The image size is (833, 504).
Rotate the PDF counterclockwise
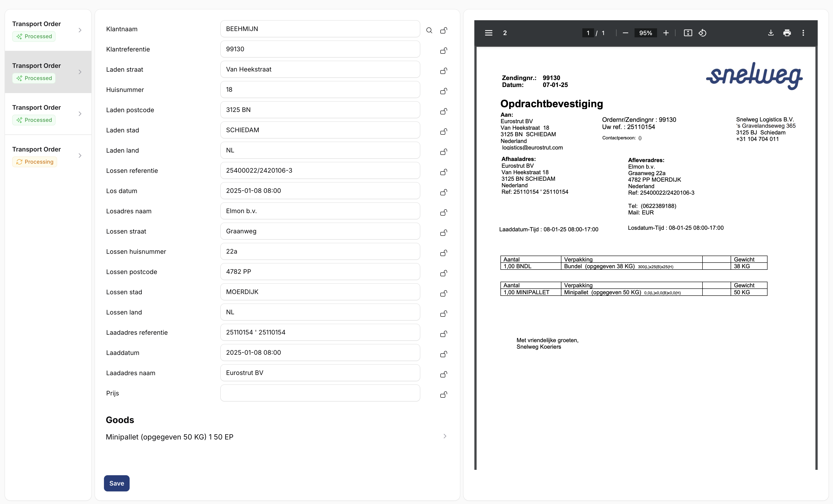[x=702, y=33]
